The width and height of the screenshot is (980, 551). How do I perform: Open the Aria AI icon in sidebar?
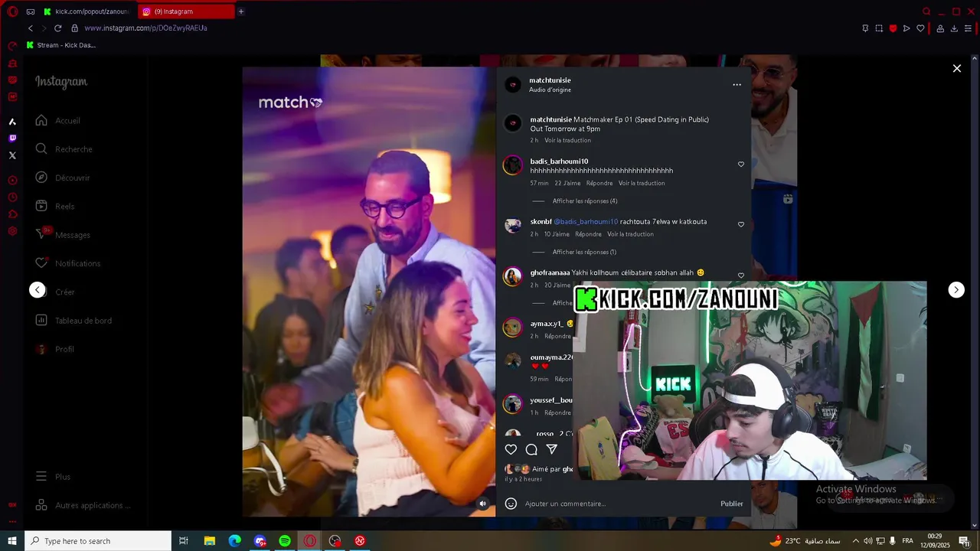pos(12,122)
